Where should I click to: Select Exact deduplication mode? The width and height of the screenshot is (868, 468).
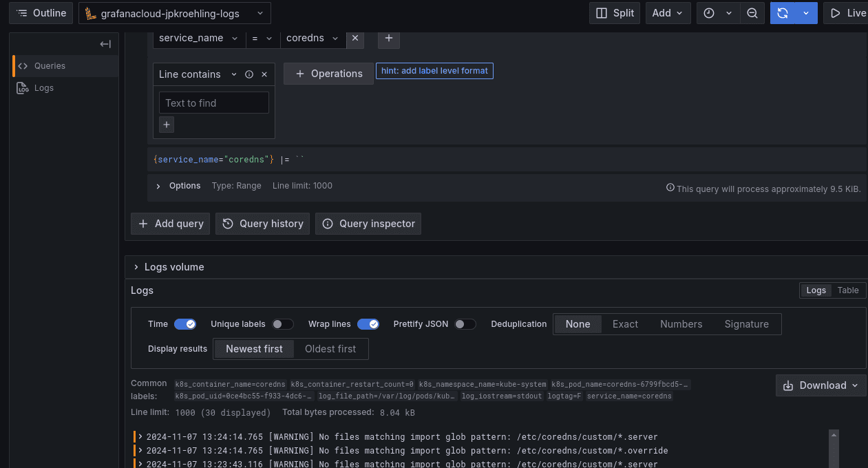[x=624, y=323]
